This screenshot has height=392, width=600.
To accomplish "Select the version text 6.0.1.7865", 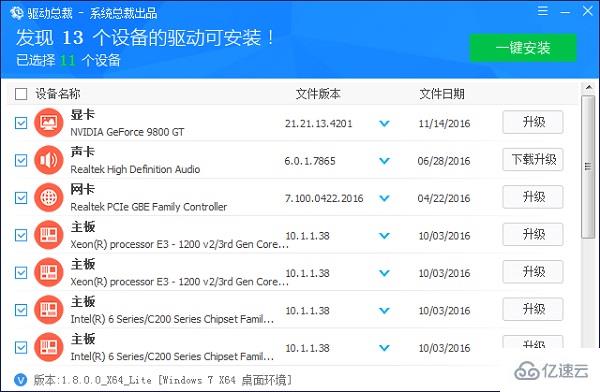I will [310, 161].
